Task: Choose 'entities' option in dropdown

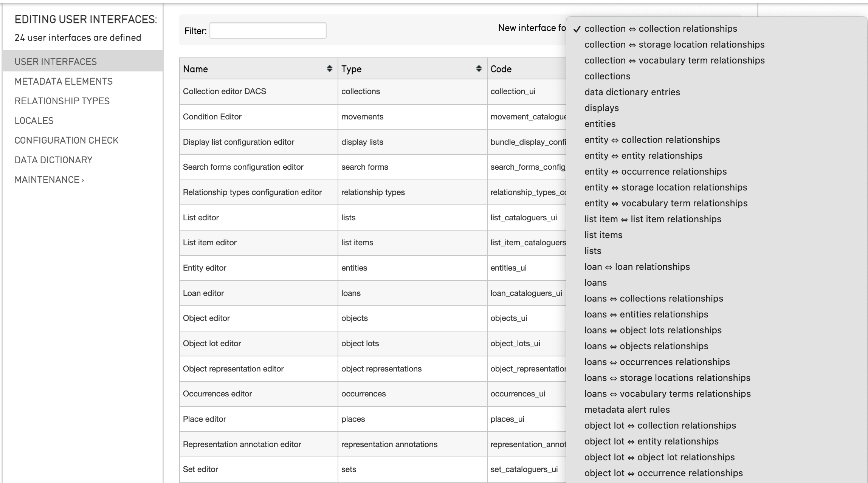Action: point(600,124)
